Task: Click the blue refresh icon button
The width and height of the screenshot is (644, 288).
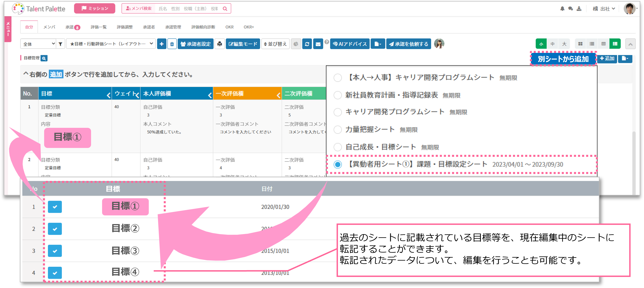Action: point(307,44)
